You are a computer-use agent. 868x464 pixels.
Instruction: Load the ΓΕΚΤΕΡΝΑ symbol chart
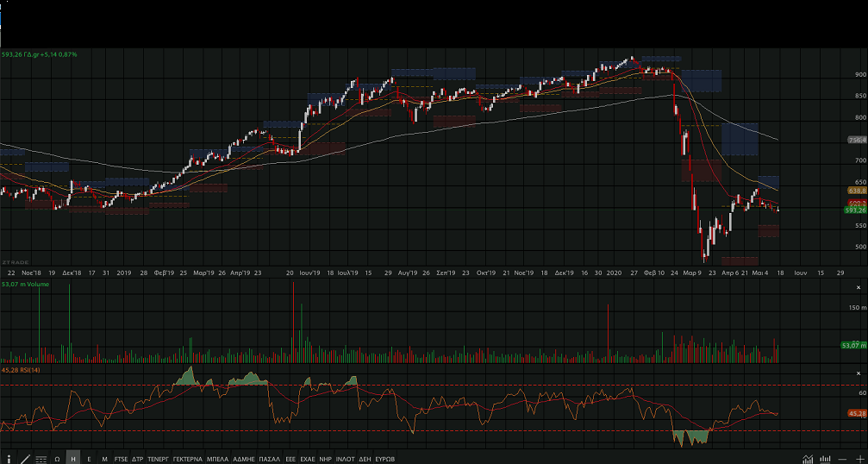(x=188, y=459)
